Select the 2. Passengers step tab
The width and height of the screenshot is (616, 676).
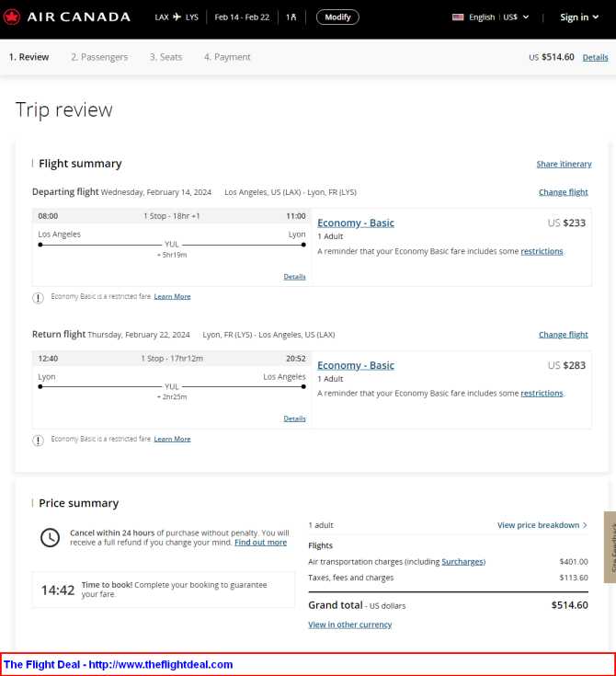(99, 57)
